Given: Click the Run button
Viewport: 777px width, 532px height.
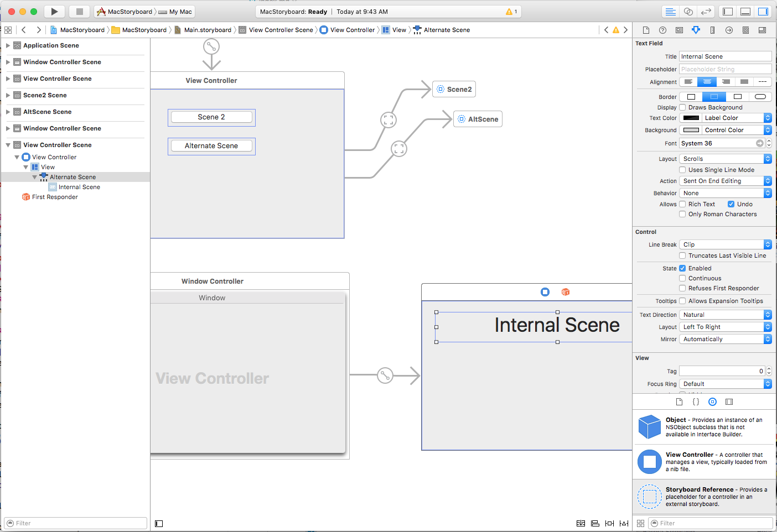Looking at the screenshot, I should pos(54,11).
